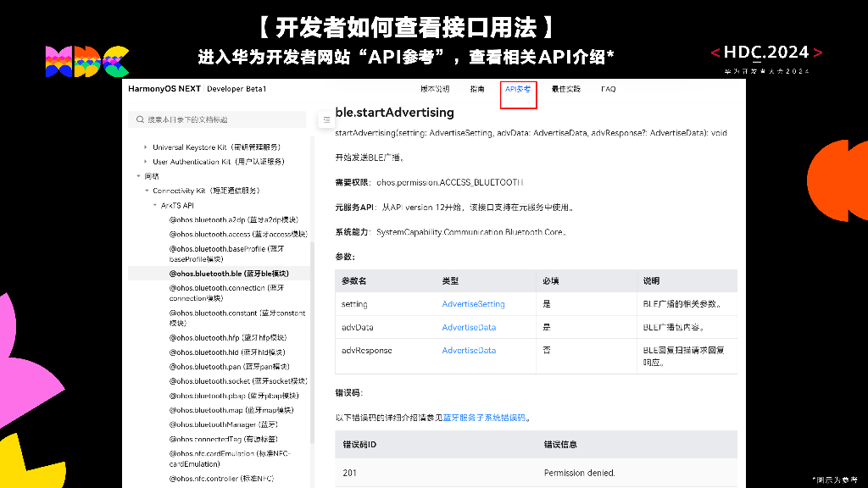This screenshot has height=488, width=868.
Task: Open the 最佳实践 tab
Action: click(565, 88)
